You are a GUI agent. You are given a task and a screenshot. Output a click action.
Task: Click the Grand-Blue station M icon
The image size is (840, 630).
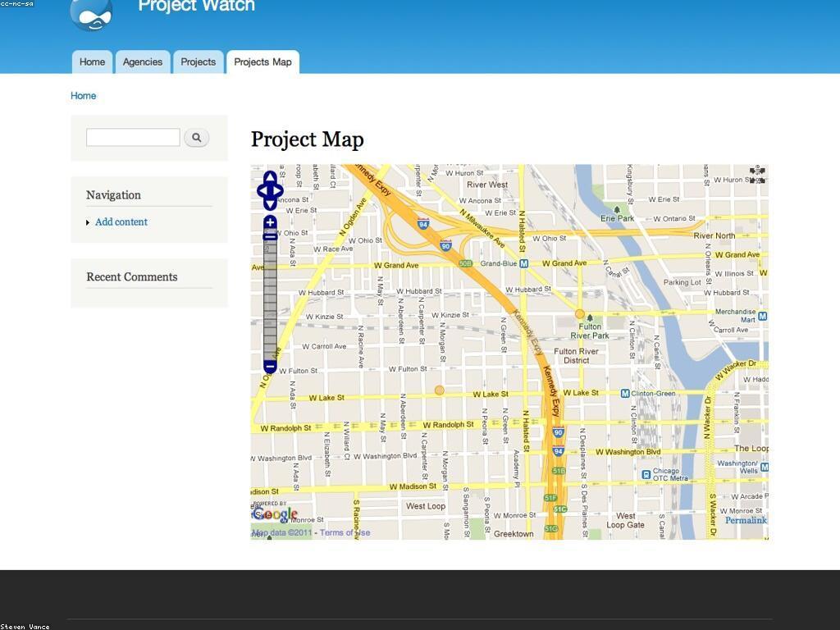pos(524,263)
